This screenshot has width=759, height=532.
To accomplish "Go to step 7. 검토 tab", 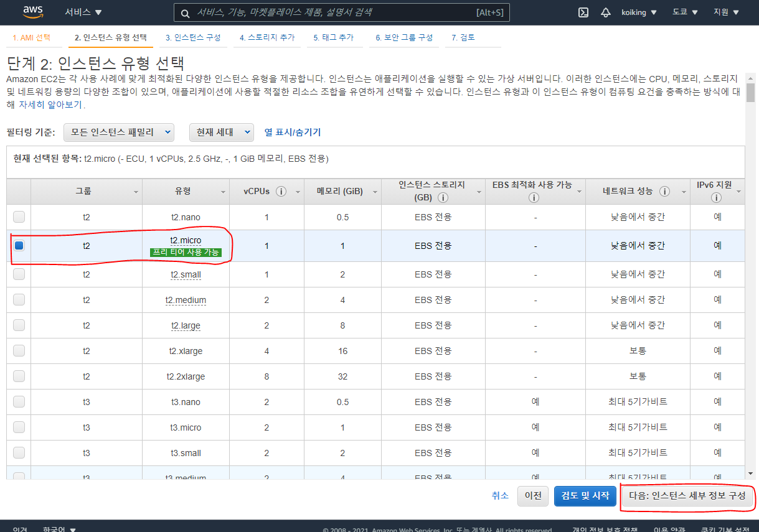I will (x=463, y=37).
